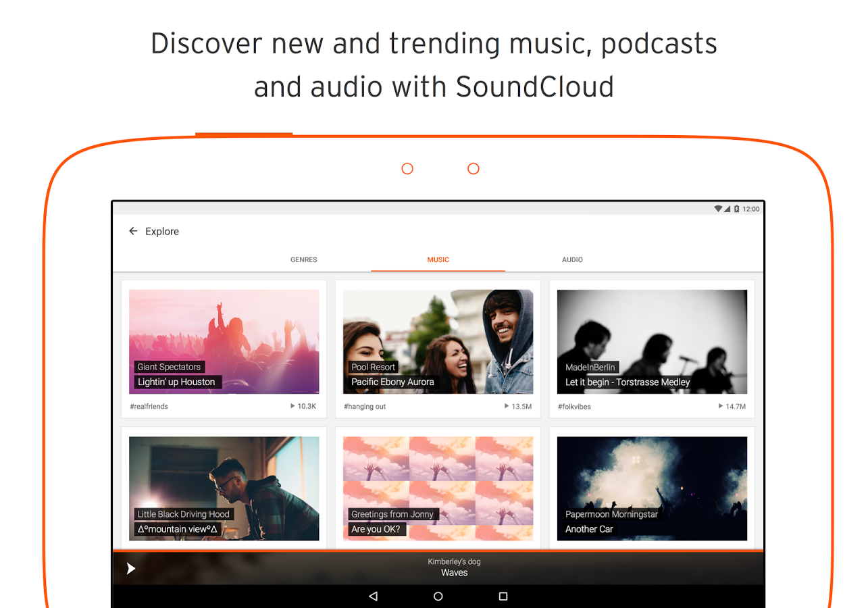Tap the Android back navigation button
Viewport: 868px width, 608px height.
(x=373, y=597)
